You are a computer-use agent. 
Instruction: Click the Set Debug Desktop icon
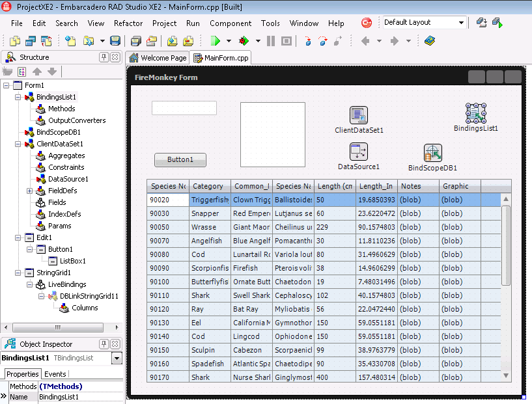pos(497,23)
